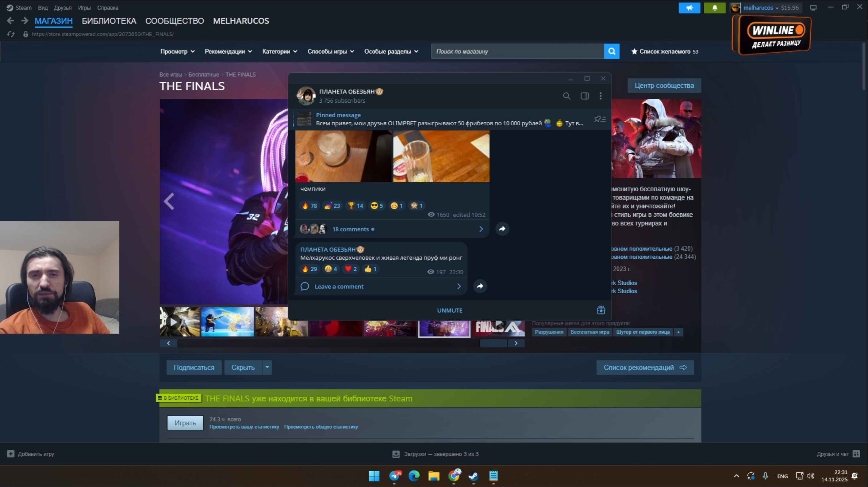The height and width of the screenshot is (487, 868).
Task: Reload the Steam store page
Action: tap(11, 34)
